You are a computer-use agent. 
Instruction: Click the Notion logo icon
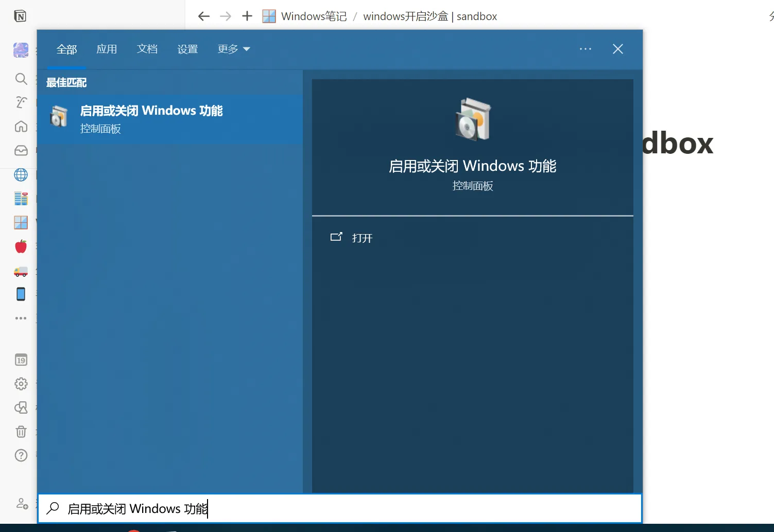[20, 16]
